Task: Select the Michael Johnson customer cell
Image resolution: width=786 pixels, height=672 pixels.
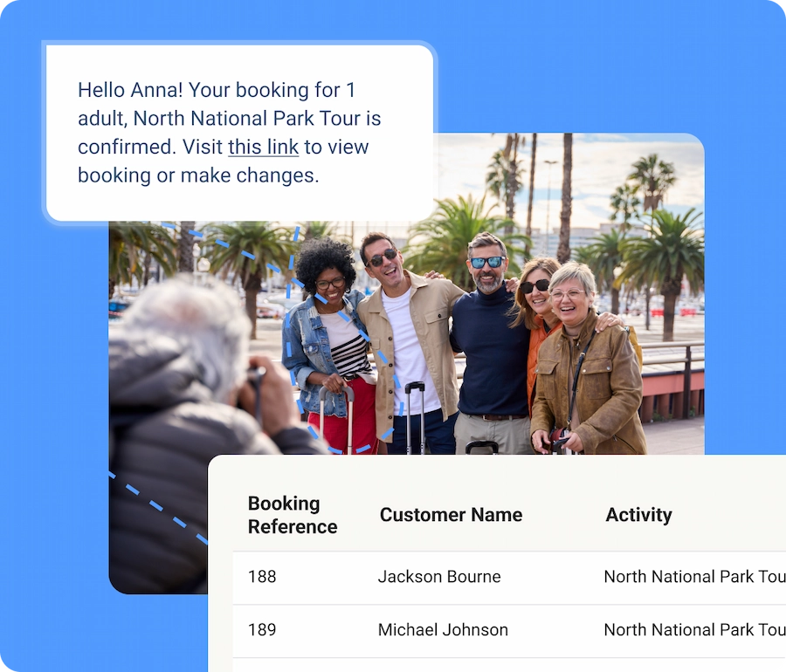Action: tap(443, 629)
